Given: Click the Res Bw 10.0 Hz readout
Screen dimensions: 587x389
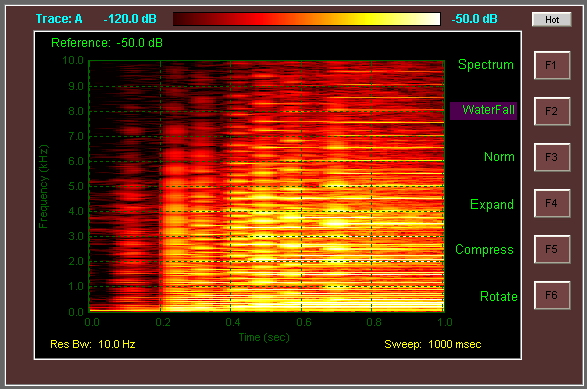Looking at the screenshot, I should click(92, 344).
